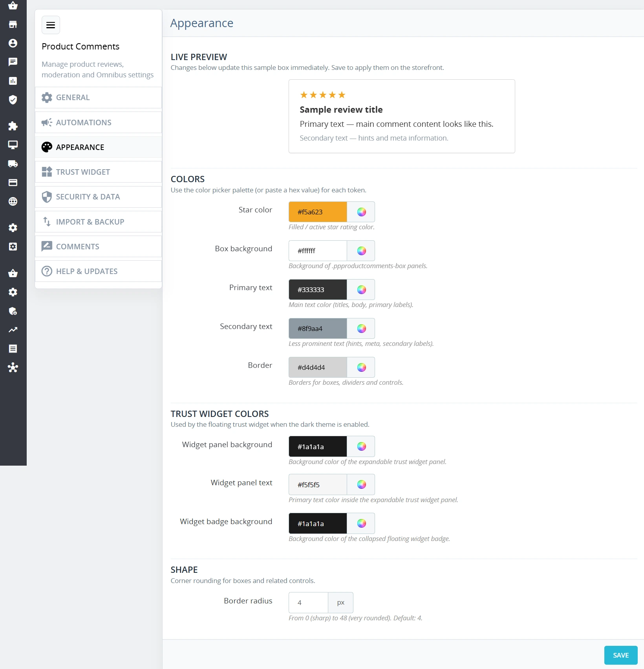
Task: Open the IMPORT & BACKUP tab
Action: pyautogui.click(x=98, y=222)
